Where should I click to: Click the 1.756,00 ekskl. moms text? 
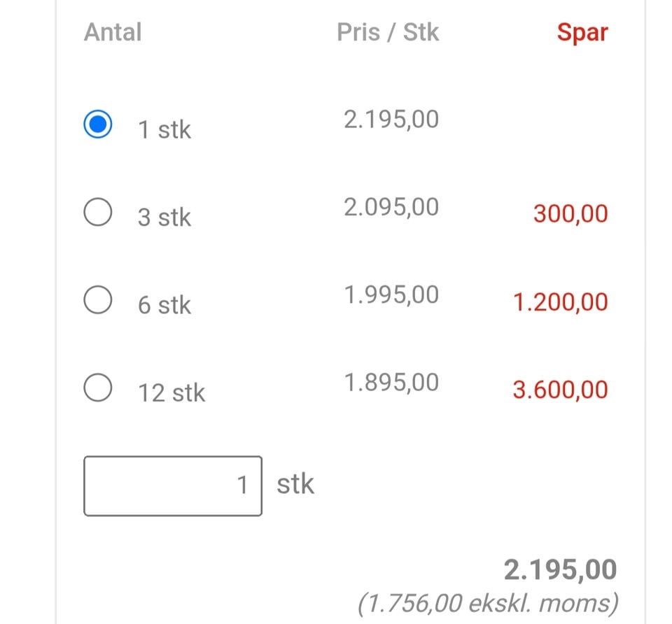coord(488,602)
